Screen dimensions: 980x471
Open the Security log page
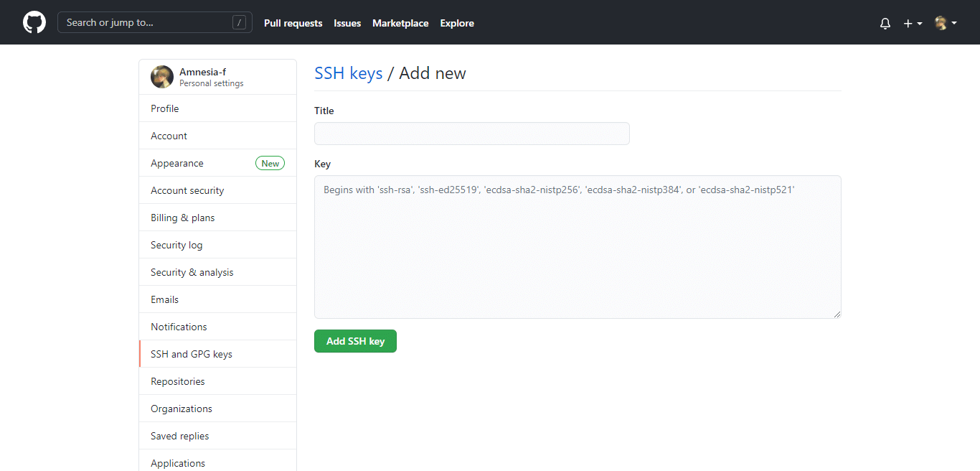(176, 244)
